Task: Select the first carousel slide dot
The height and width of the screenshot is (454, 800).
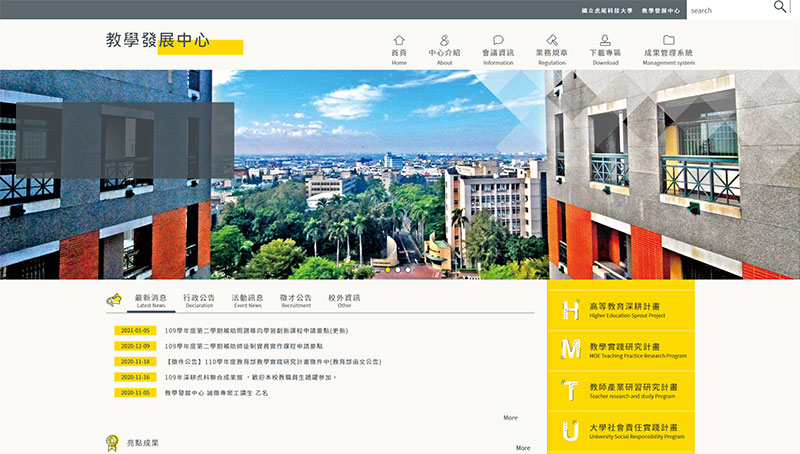Action: (x=387, y=269)
